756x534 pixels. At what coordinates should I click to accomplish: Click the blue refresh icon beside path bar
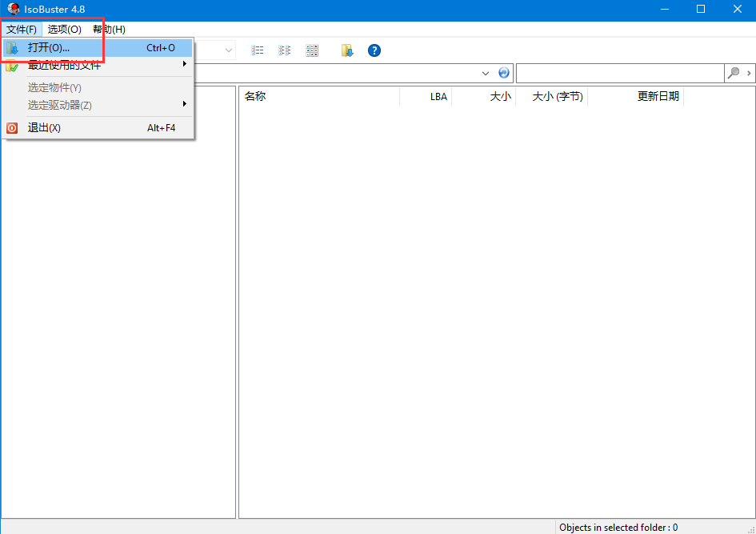[503, 73]
